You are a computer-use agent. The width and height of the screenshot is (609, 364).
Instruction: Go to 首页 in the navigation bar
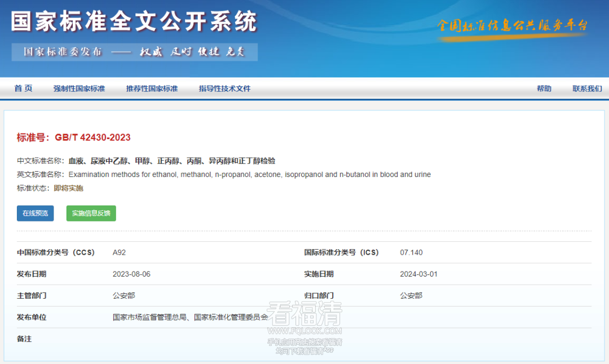click(23, 88)
